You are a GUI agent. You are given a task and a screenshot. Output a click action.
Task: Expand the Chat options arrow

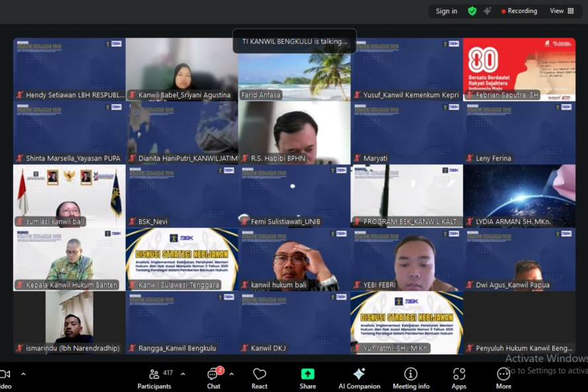pyautogui.click(x=231, y=374)
